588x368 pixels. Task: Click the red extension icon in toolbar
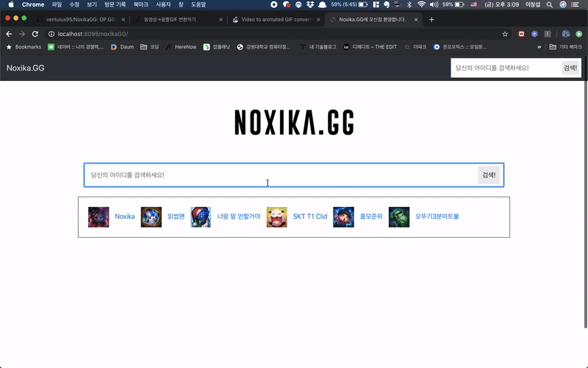tap(521, 34)
